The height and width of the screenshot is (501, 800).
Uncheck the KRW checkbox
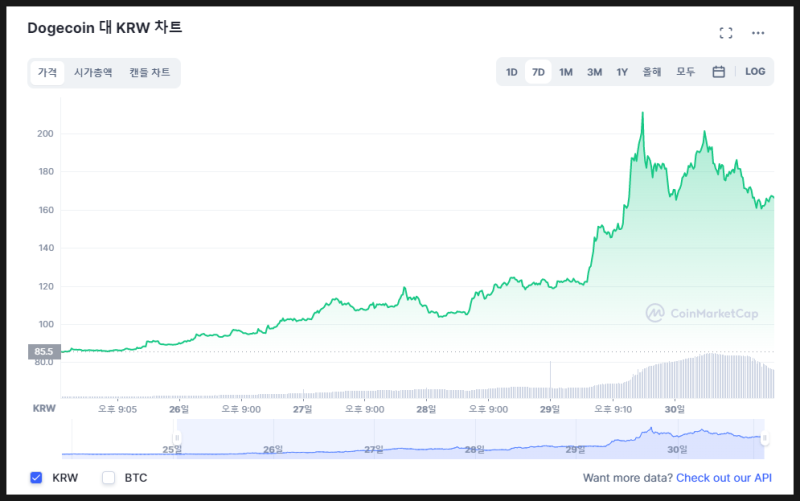point(36,478)
